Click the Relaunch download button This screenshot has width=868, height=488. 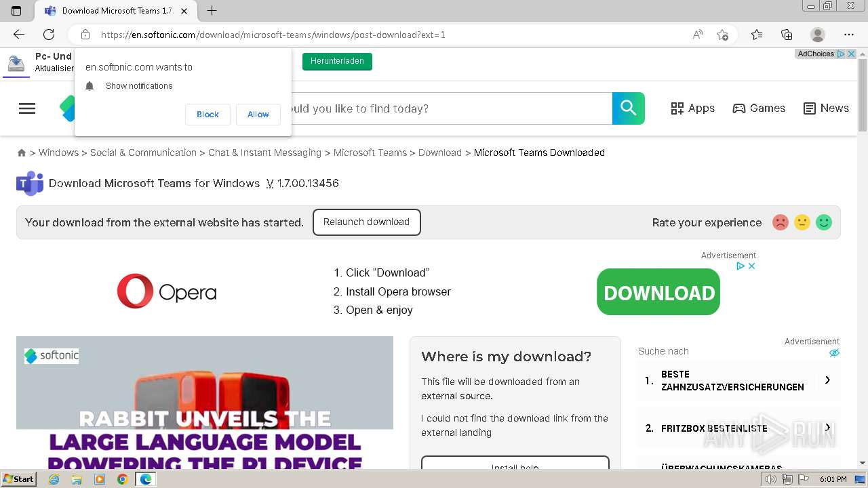[366, 222]
